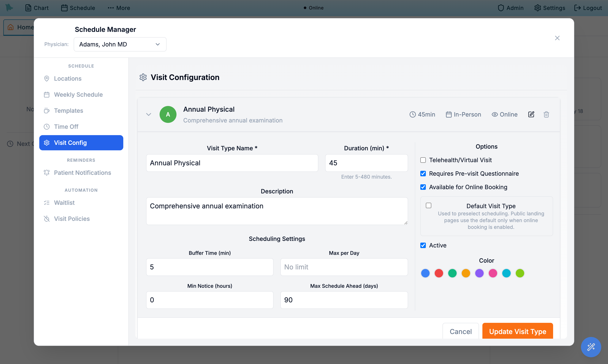Viewport: 608px width, 364px height.
Task: Click the Cancel button
Action: [x=461, y=331]
